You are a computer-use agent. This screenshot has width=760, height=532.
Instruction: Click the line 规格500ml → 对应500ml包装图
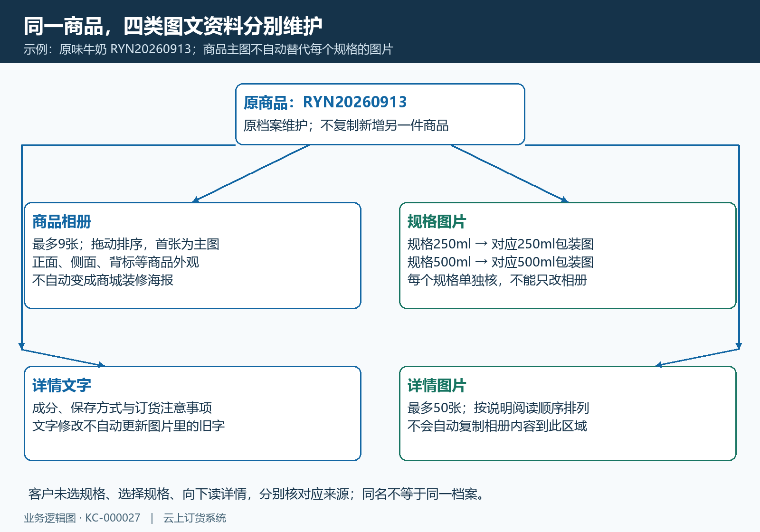pyautogui.click(x=501, y=262)
